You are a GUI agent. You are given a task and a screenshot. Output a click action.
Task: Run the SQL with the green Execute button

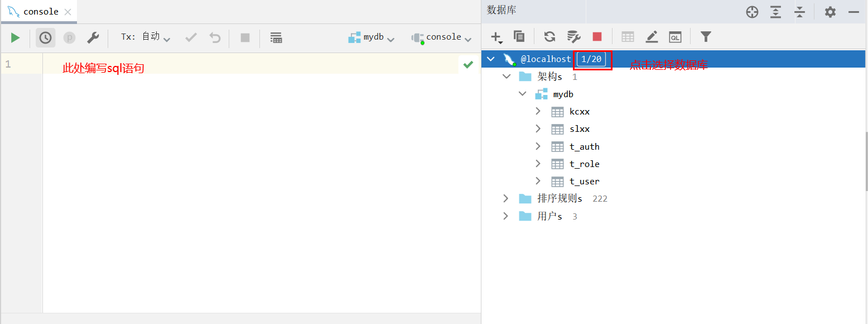(x=15, y=37)
